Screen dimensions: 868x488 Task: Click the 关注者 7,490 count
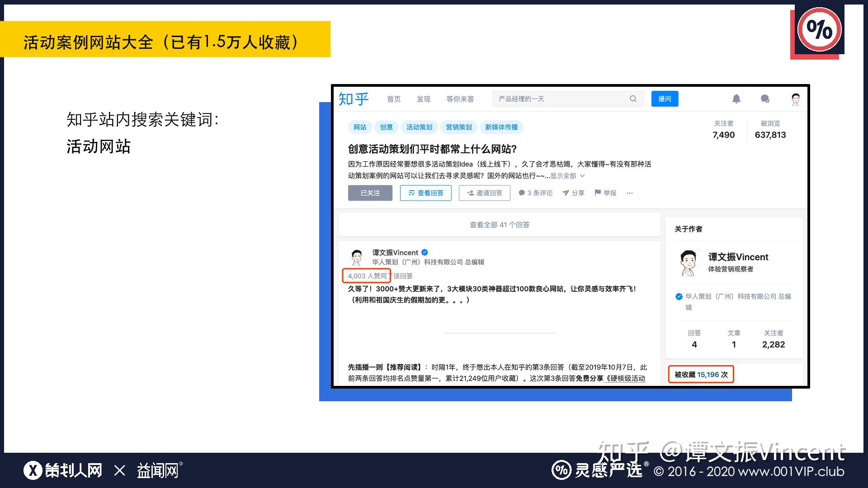point(723,130)
